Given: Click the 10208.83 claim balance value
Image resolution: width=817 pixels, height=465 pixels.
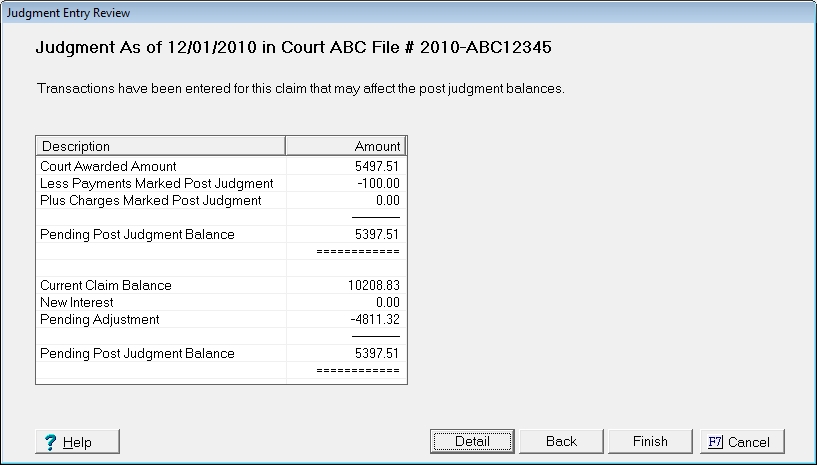Looking at the screenshot, I should click(x=373, y=285).
